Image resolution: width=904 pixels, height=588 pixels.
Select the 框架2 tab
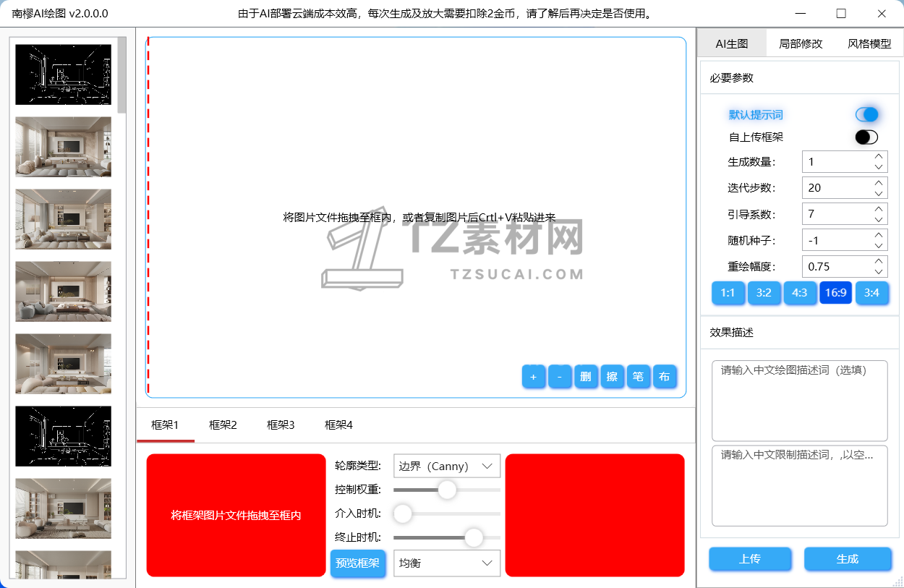pyautogui.click(x=223, y=425)
